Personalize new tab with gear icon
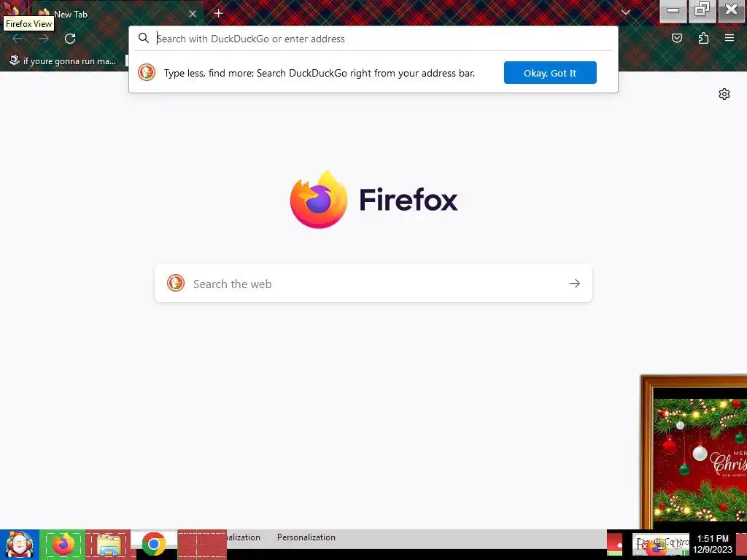The width and height of the screenshot is (747, 560). [x=724, y=94]
